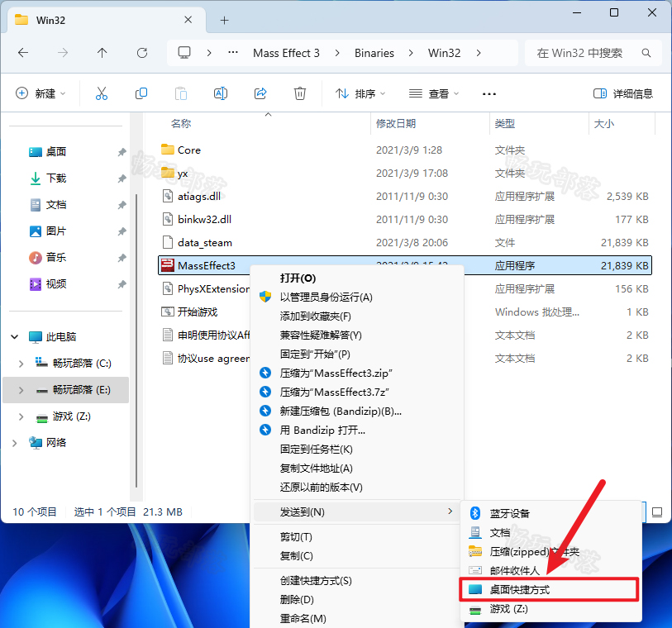Viewport: 672px width, 628px height.
Task: Click the Mass Effect 3 breadcrumb
Action: (286, 53)
